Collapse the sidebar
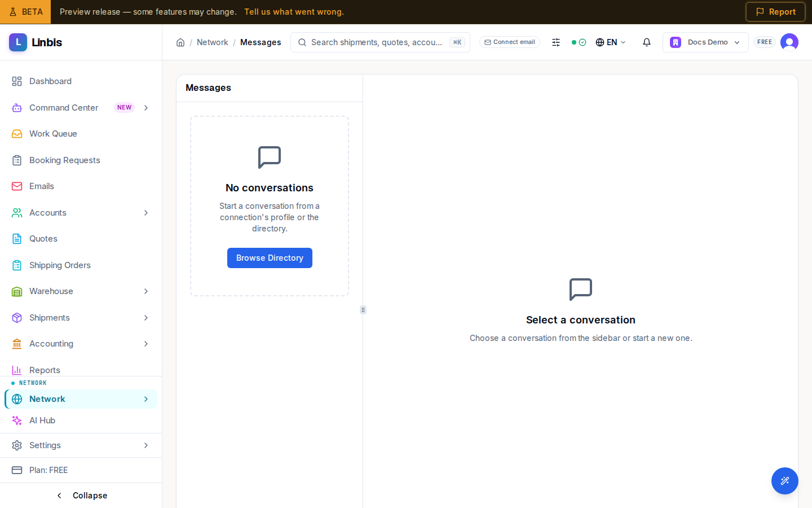Image resolution: width=812 pixels, height=508 pixels. click(x=81, y=496)
